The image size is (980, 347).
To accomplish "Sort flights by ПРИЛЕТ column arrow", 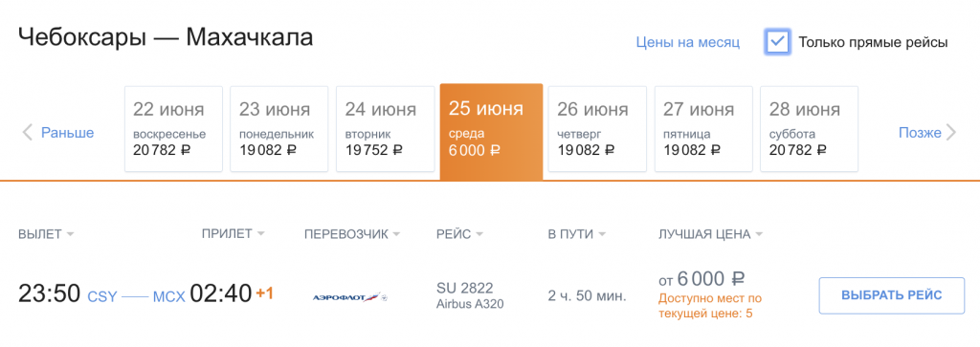I will (x=260, y=234).
